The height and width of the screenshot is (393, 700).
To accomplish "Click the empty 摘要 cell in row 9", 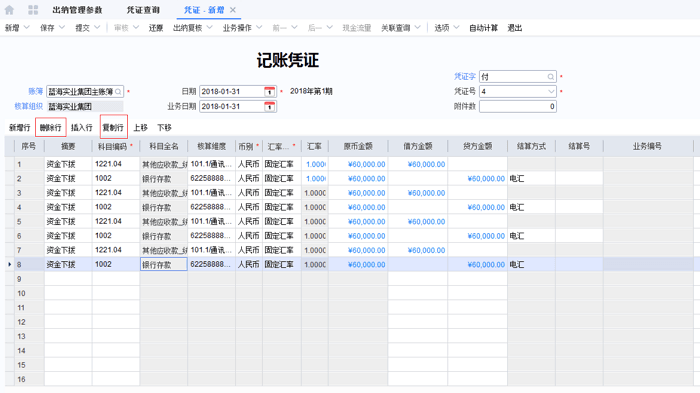I will pos(68,279).
